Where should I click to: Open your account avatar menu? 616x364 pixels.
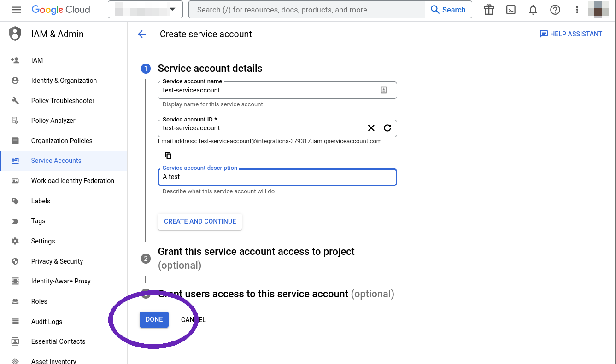tap(598, 10)
